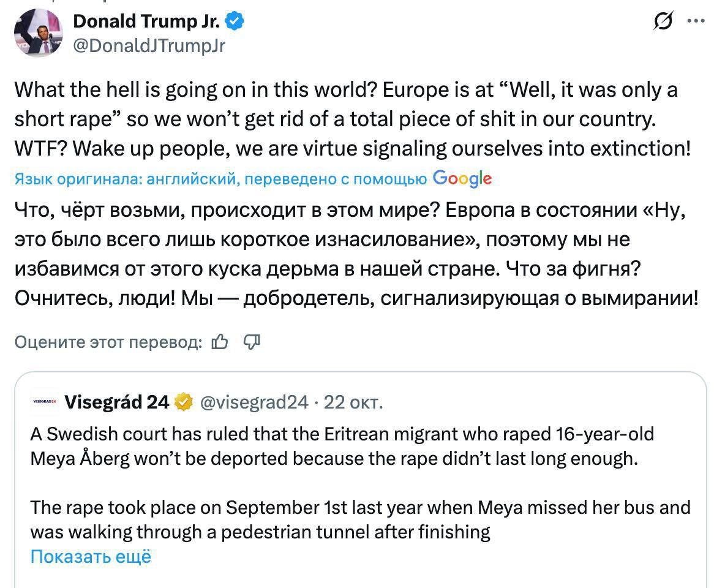This screenshot has height=588, width=714.
Task: Open the three-dot more options menu
Action: tap(696, 21)
